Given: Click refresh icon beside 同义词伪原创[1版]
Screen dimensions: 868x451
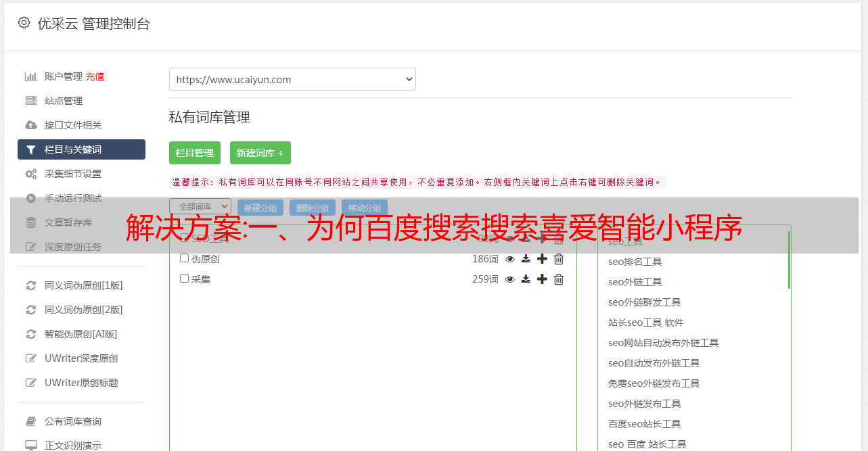Looking at the screenshot, I should pos(31,285).
